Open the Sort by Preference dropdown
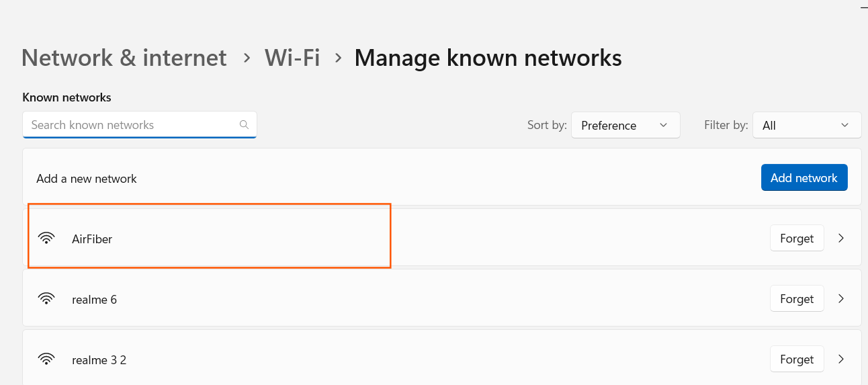 coord(625,125)
